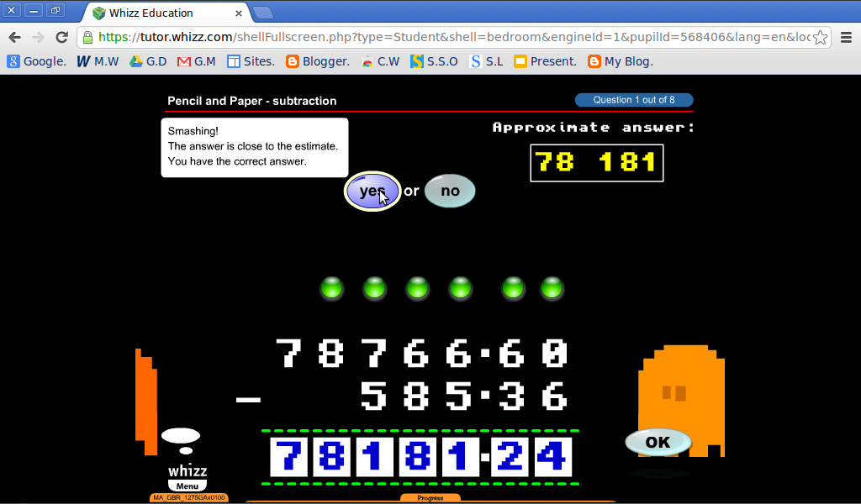Click the last answer digit box '4'

click(553, 457)
